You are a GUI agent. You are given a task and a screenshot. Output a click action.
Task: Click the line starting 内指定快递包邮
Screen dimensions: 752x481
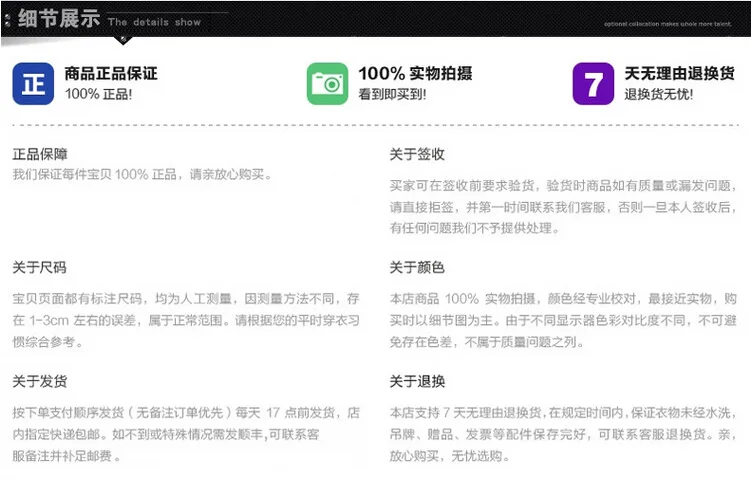(x=166, y=434)
